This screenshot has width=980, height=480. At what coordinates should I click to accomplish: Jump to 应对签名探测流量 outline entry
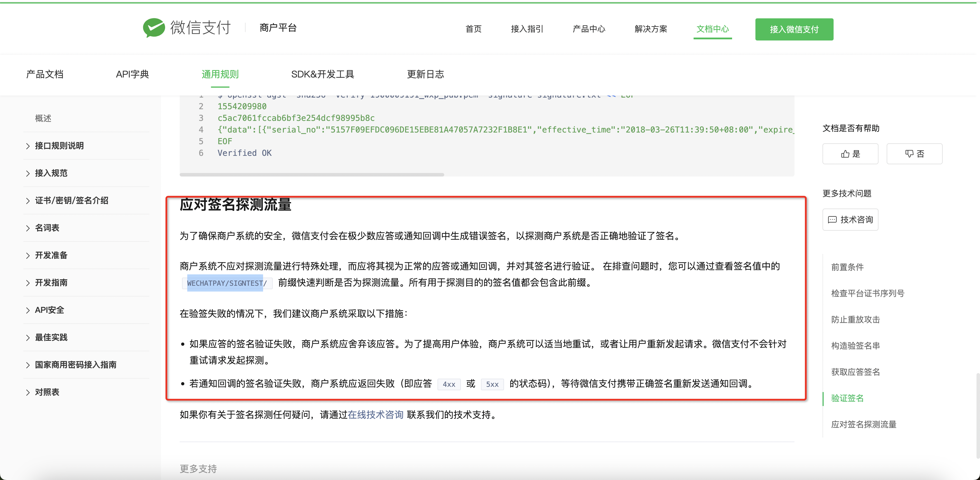pyautogui.click(x=863, y=424)
